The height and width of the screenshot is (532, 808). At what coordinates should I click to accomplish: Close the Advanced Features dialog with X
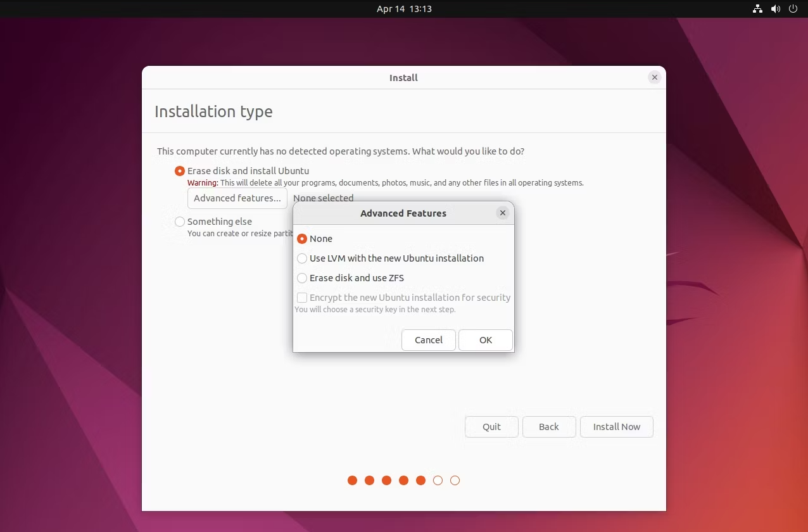tap(503, 213)
